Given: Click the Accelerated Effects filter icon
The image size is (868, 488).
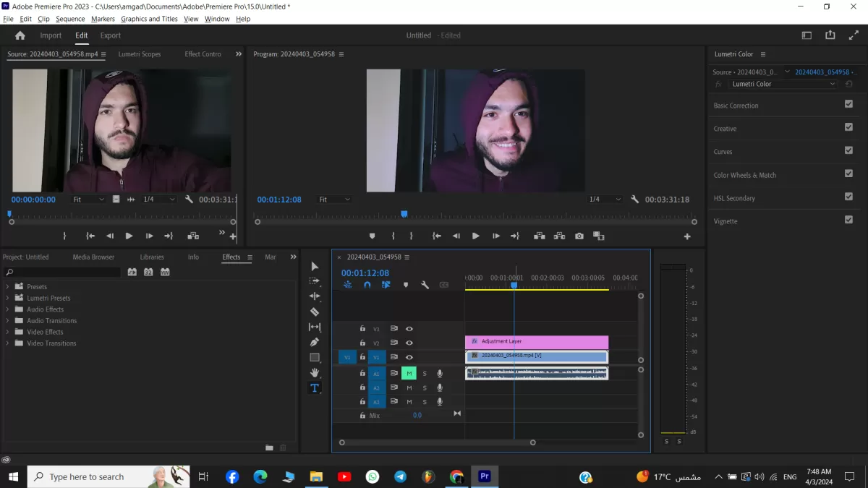Looking at the screenshot, I should pyautogui.click(x=132, y=272).
